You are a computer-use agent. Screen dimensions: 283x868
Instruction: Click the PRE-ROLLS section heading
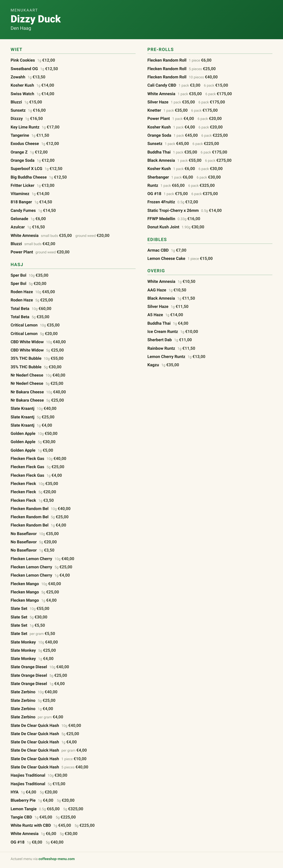pos(161,49)
